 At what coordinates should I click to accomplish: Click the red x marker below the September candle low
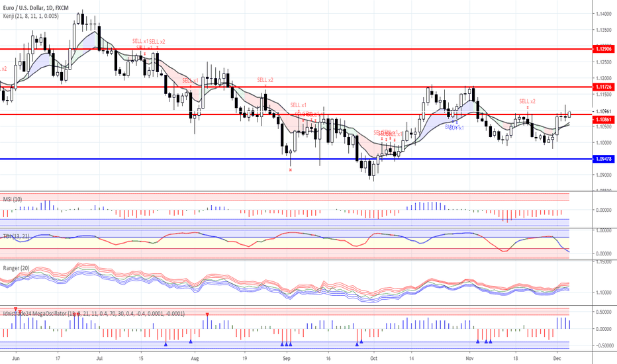click(x=290, y=170)
